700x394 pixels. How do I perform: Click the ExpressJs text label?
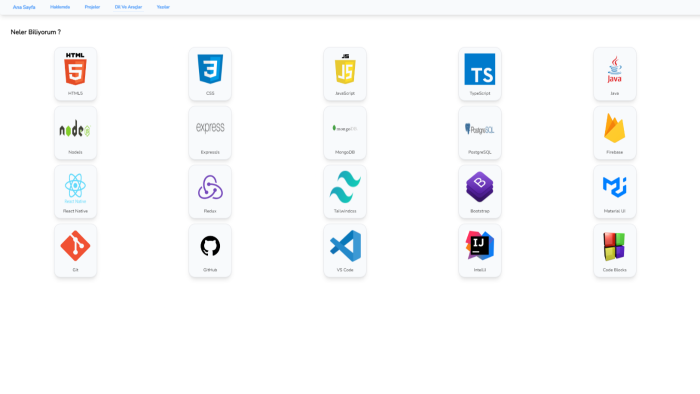pos(210,152)
